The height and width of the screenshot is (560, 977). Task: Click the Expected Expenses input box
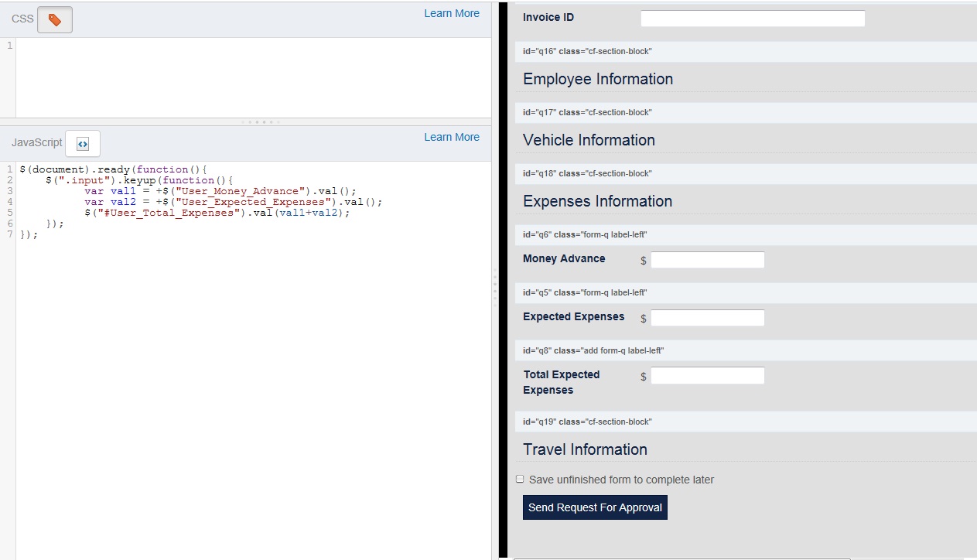[707, 318]
